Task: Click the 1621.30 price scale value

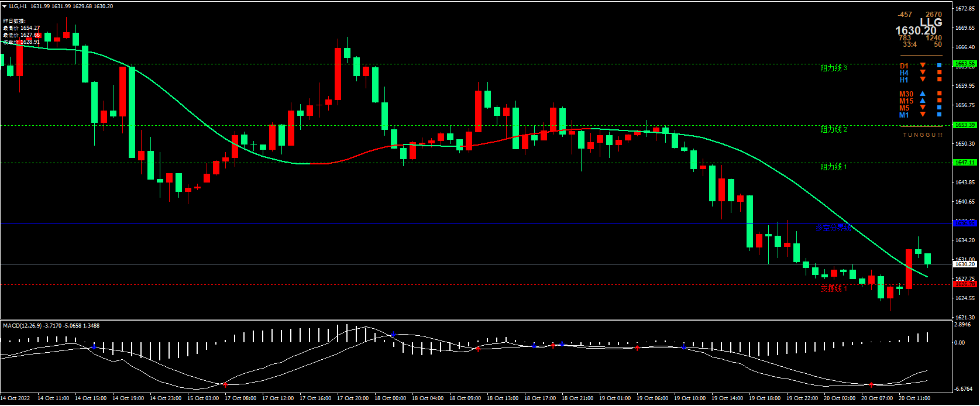Action: (x=965, y=318)
